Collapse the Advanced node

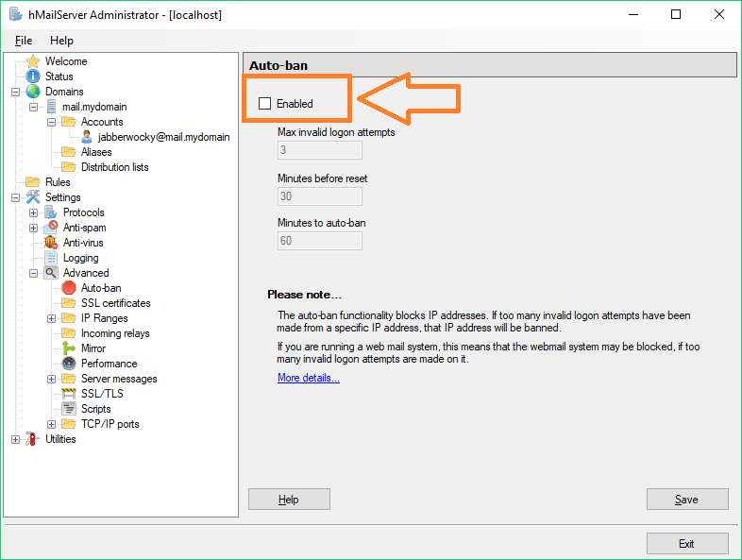click(34, 273)
